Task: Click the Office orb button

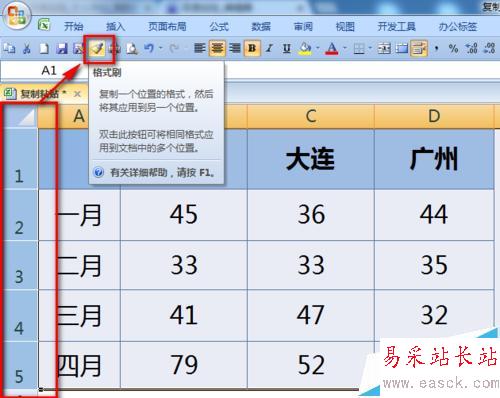Action: tap(16, 16)
